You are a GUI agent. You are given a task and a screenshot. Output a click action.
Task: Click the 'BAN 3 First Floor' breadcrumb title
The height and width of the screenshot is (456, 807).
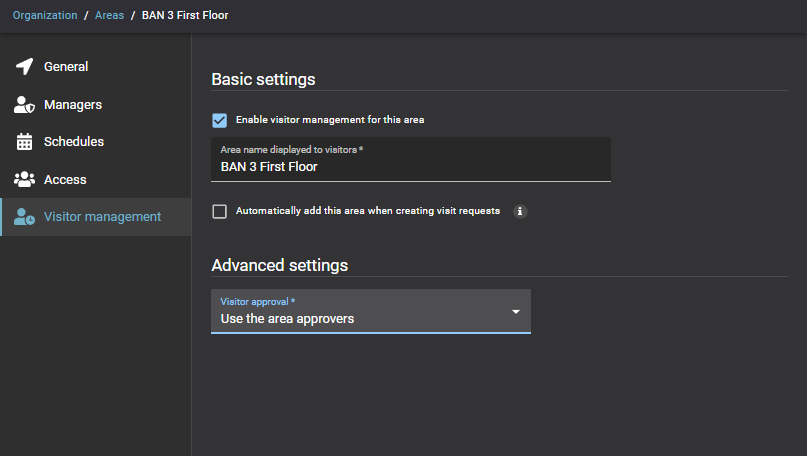pos(185,16)
